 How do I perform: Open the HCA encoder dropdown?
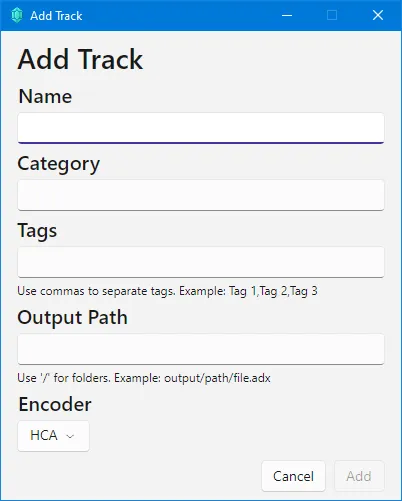coord(53,436)
